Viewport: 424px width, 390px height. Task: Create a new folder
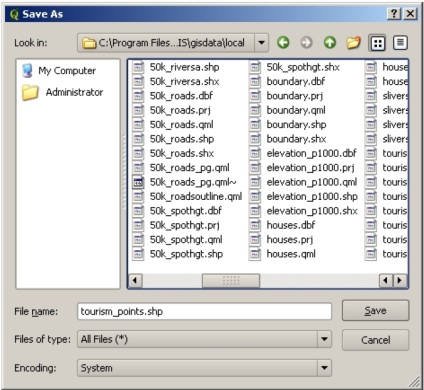(x=353, y=43)
